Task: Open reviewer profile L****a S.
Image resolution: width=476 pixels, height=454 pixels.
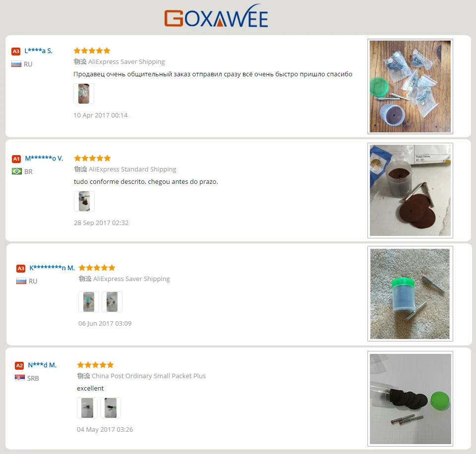Action: 39,51
